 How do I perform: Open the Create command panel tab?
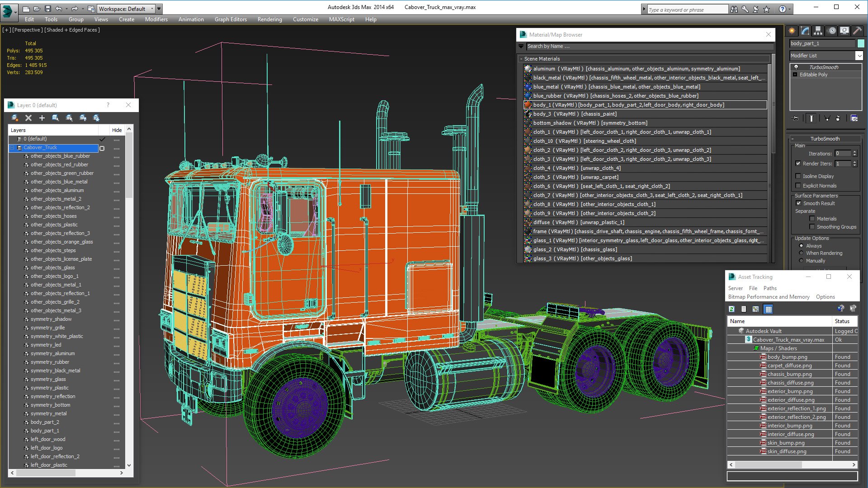click(x=792, y=31)
